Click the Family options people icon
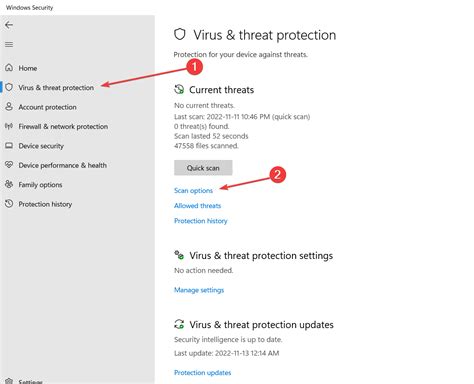This screenshot has width=474, height=384. 9,184
